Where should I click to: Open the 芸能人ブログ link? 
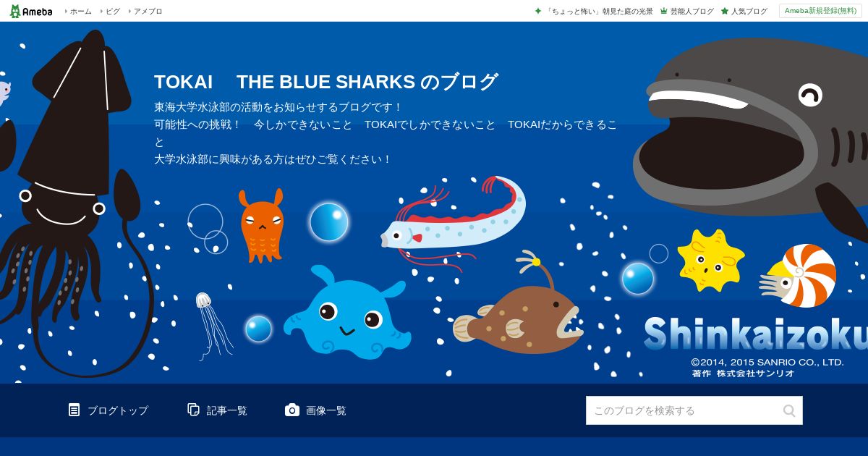[692, 11]
